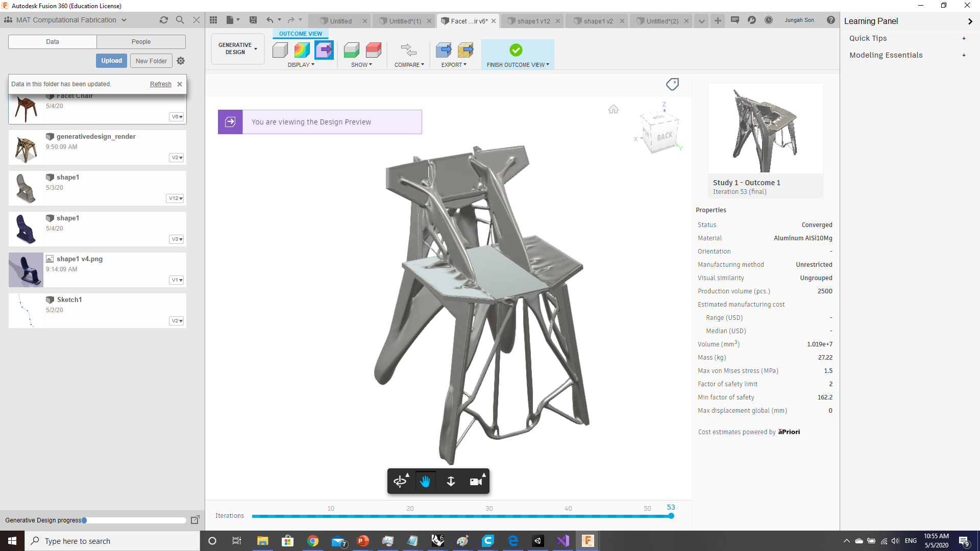Click the camera icon in navigation bar
This screenshot has height=551, width=980.
pos(476,481)
